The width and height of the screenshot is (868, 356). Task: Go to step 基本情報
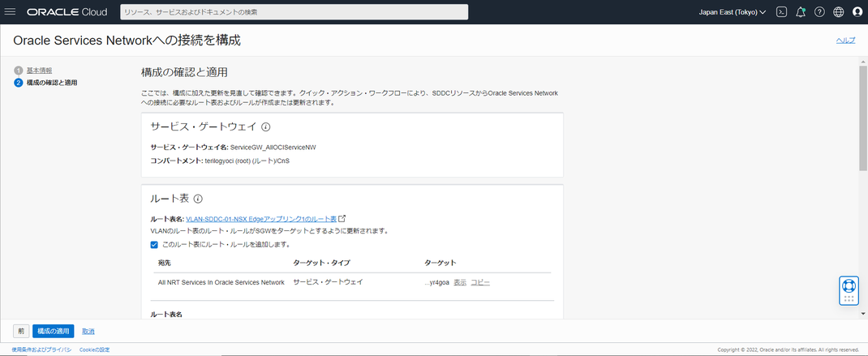pyautogui.click(x=39, y=71)
